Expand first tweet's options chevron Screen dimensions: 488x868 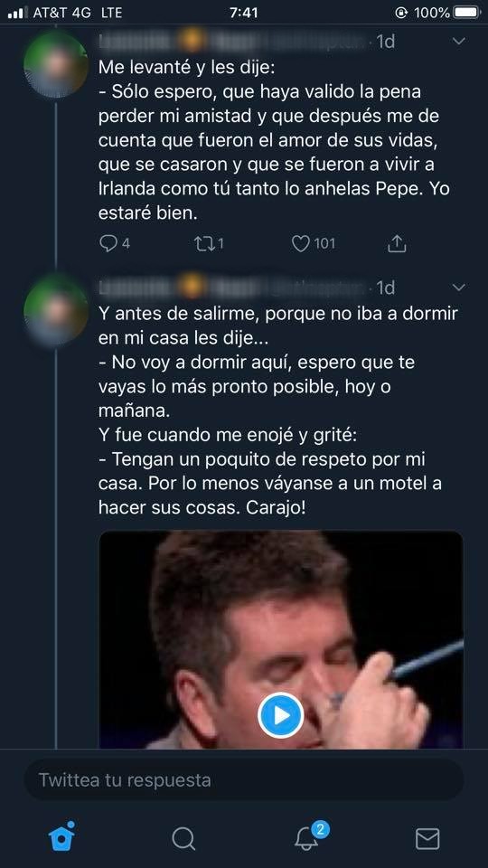(x=459, y=41)
